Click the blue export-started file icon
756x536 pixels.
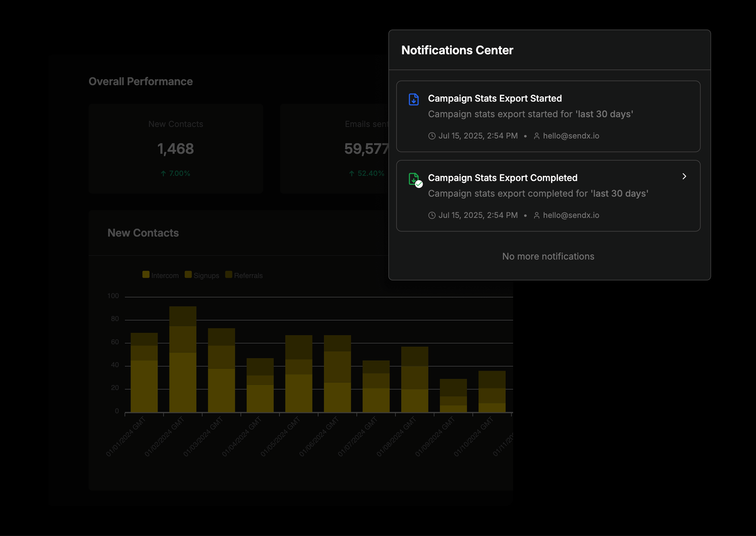click(414, 99)
